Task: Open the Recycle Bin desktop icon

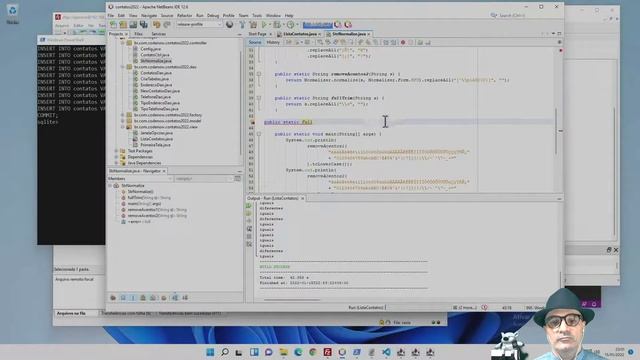Action: tap(12, 13)
